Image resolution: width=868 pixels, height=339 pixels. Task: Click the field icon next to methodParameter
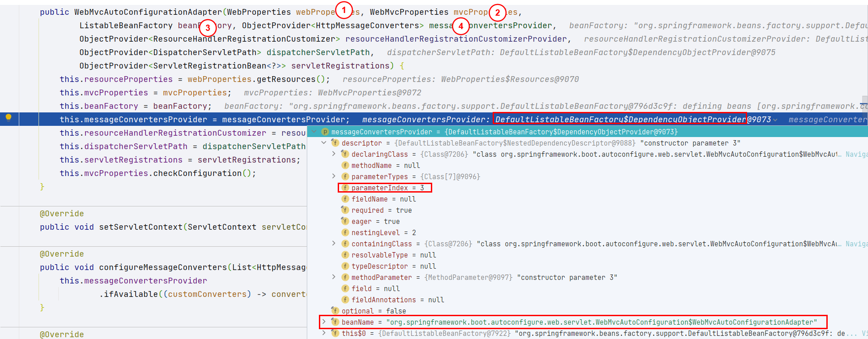(x=345, y=277)
